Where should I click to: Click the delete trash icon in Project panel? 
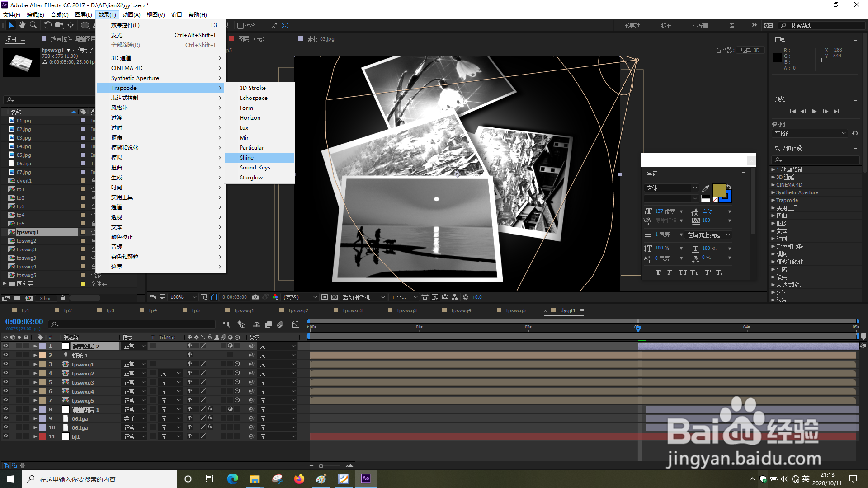(63, 298)
